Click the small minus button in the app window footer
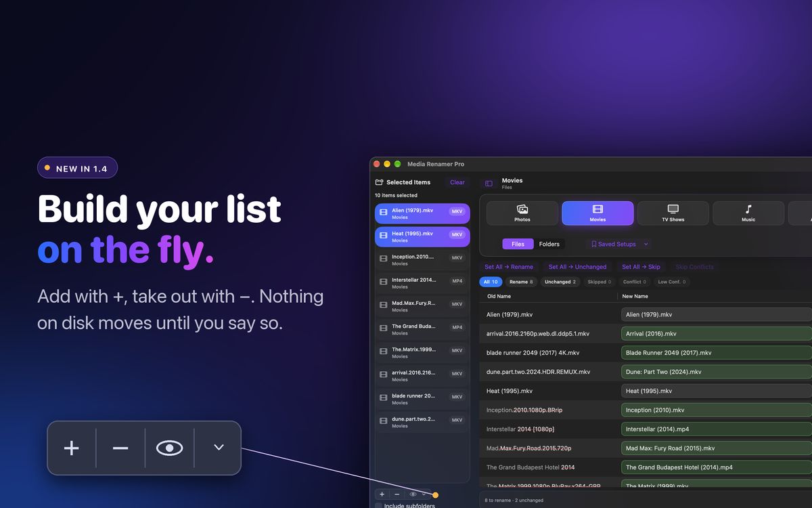The width and height of the screenshot is (812, 508). tap(397, 494)
